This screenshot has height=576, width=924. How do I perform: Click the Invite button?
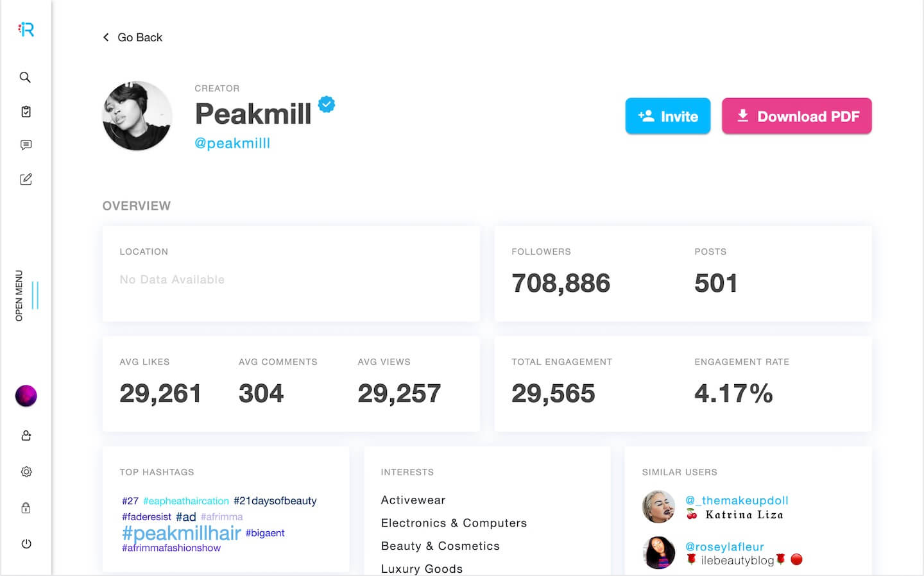click(667, 116)
